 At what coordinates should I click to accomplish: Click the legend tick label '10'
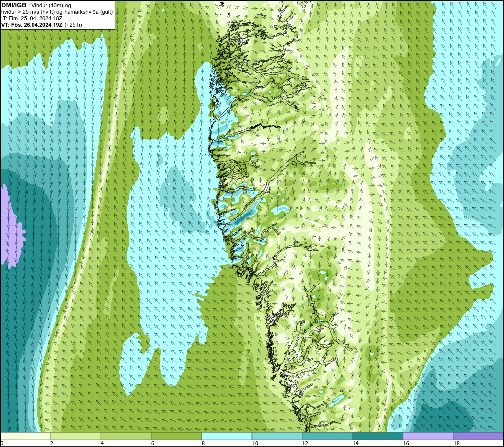(255, 443)
